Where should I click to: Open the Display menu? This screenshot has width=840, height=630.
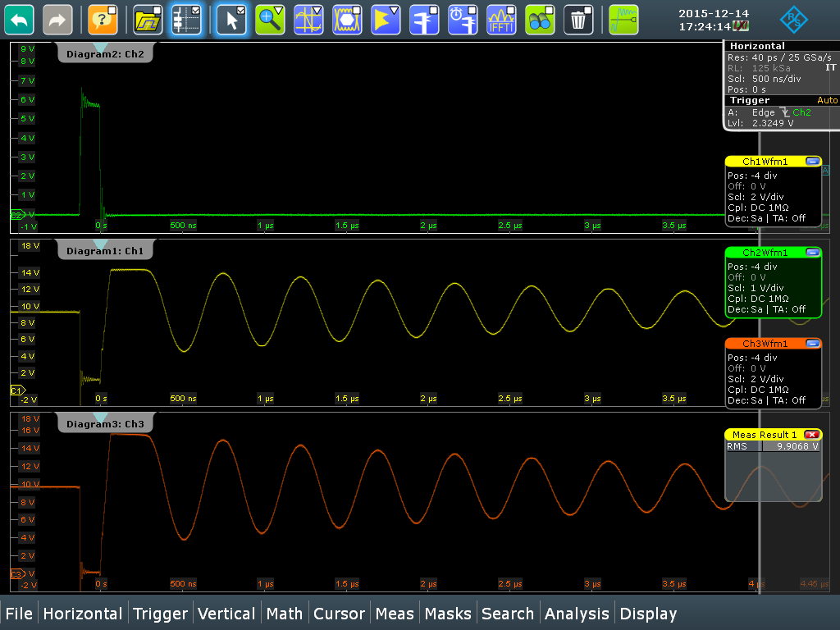pos(648,614)
